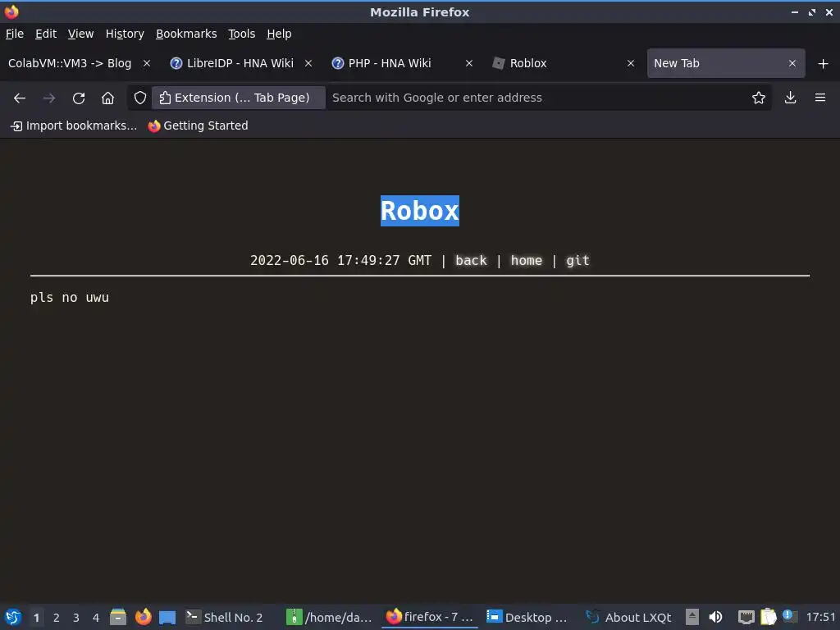Image resolution: width=840 pixels, height=630 pixels.
Task: Minimize the Mozilla Firefox window
Action: [795, 11]
